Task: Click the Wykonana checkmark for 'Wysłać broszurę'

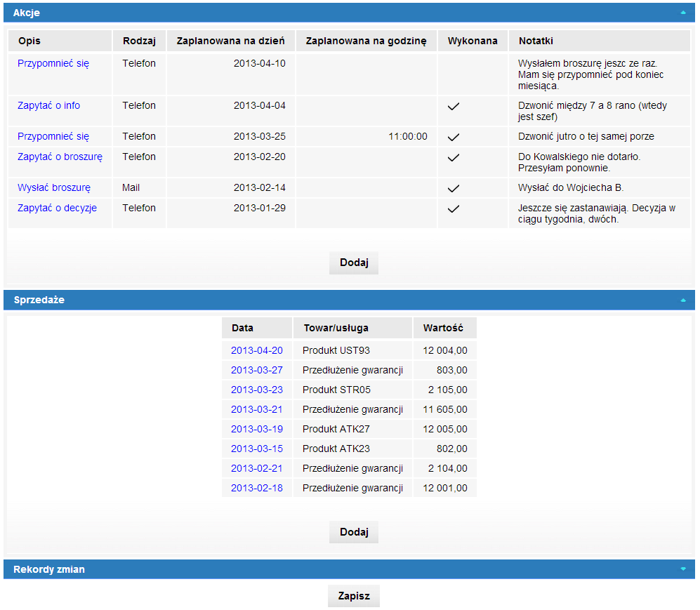Action: tap(454, 188)
